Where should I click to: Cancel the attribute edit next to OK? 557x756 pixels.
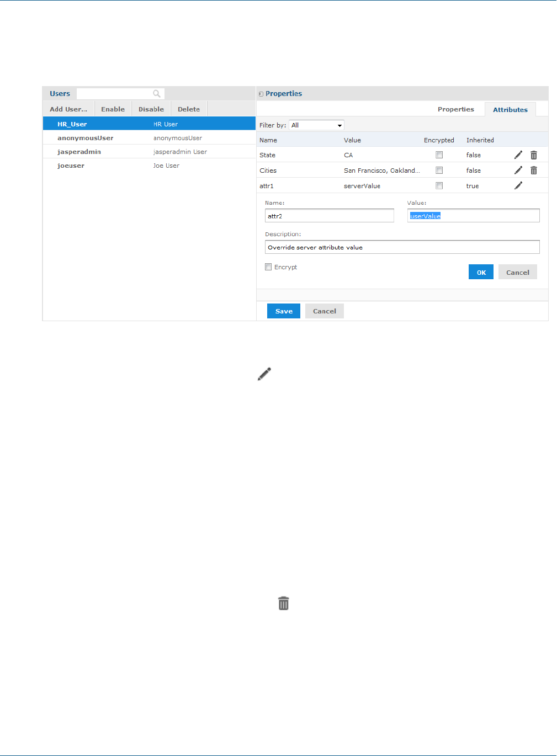[x=518, y=272]
